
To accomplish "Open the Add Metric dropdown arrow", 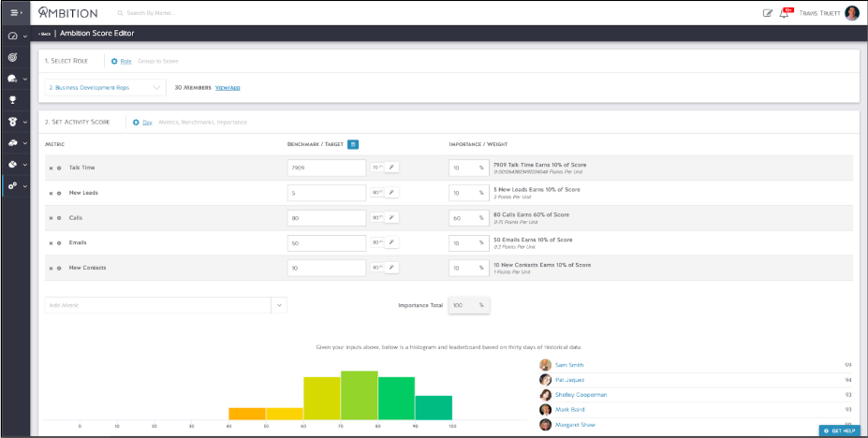I will pos(278,306).
